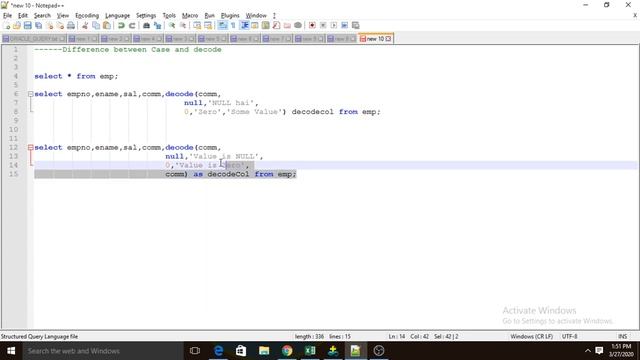Open the View menu
Viewport: 640px width, 360px height.
click(62, 16)
